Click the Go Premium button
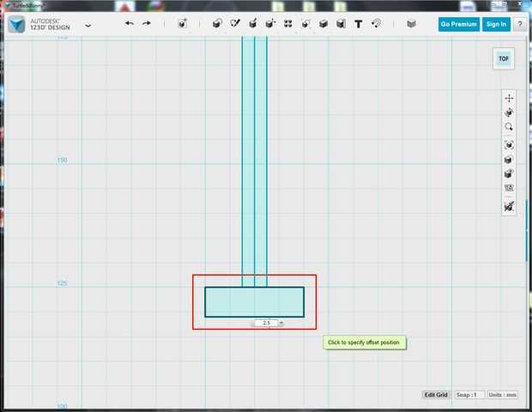The height and width of the screenshot is (412, 532). point(459,24)
